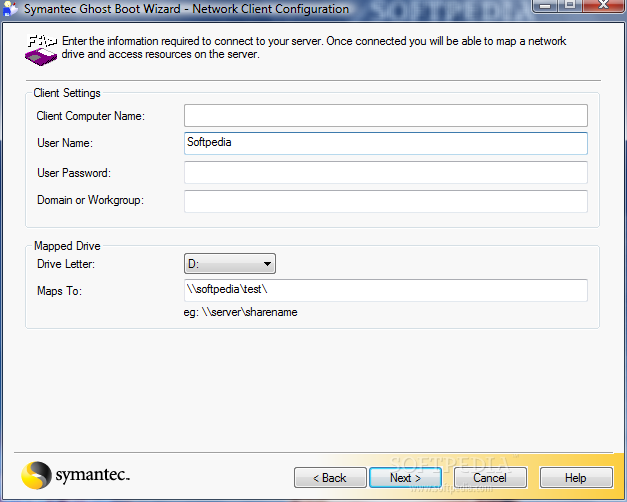Screen dimensions: 627x502
Task: Proceed with the Next button
Action: pyautogui.click(x=405, y=478)
